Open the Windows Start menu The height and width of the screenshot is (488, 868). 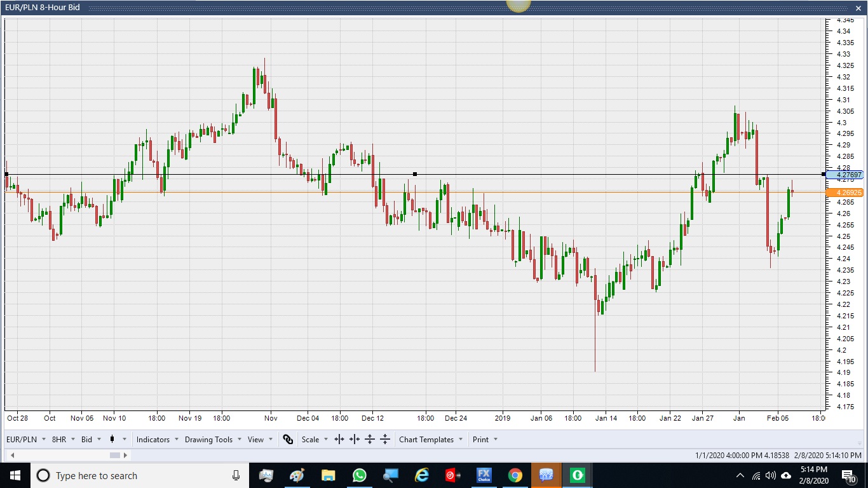15,475
